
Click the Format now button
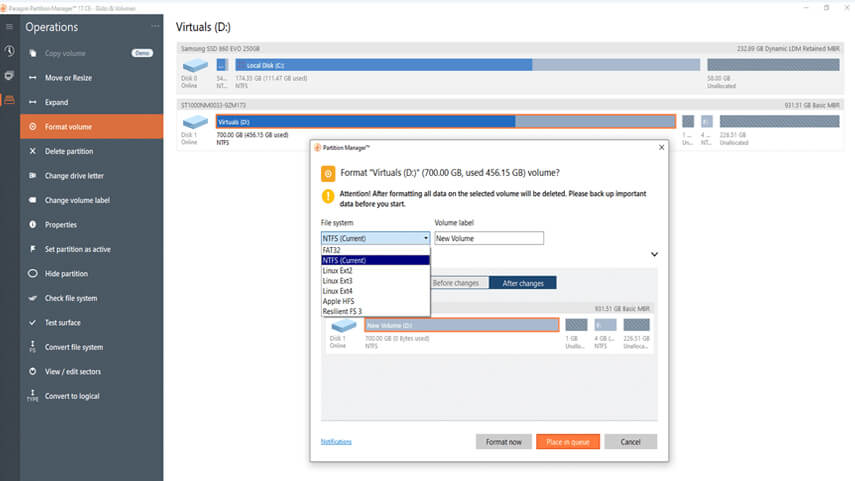pos(503,442)
